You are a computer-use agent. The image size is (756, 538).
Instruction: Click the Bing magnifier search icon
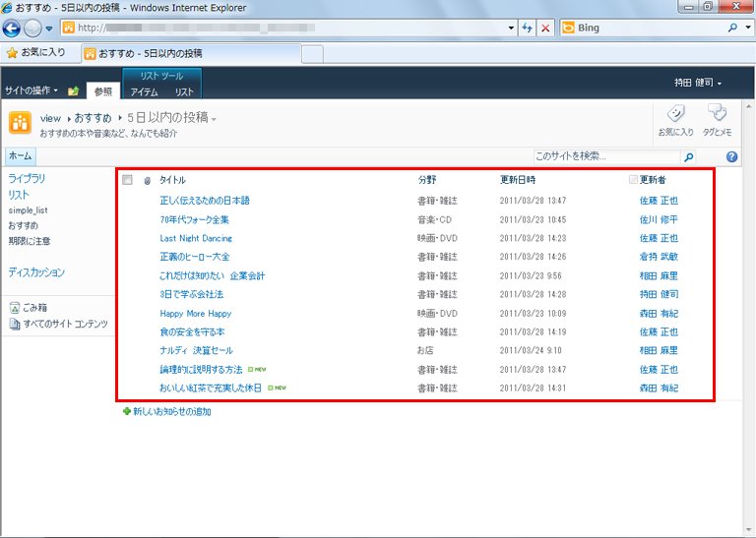pos(732,28)
